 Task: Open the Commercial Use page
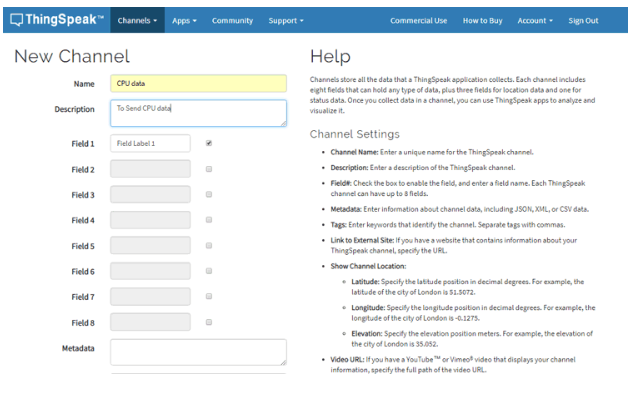point(419,20)
